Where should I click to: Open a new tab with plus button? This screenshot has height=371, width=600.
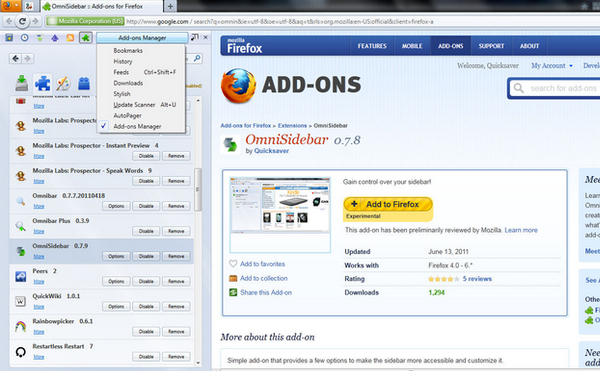[x=170, y=6]
